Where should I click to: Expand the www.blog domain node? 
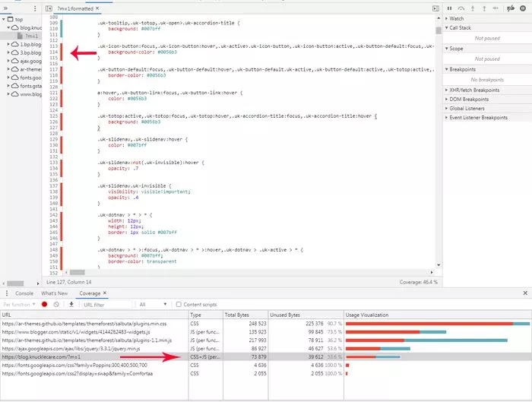pyautogui.click(x=8, y=94)
